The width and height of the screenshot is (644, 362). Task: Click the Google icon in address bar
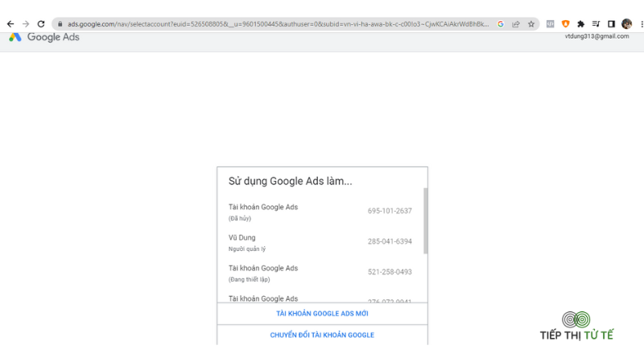[500, 24]
